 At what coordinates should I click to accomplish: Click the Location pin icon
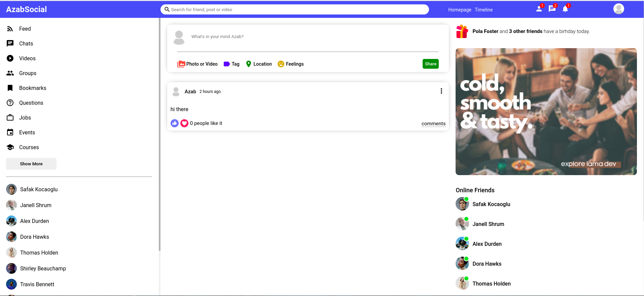249,64
